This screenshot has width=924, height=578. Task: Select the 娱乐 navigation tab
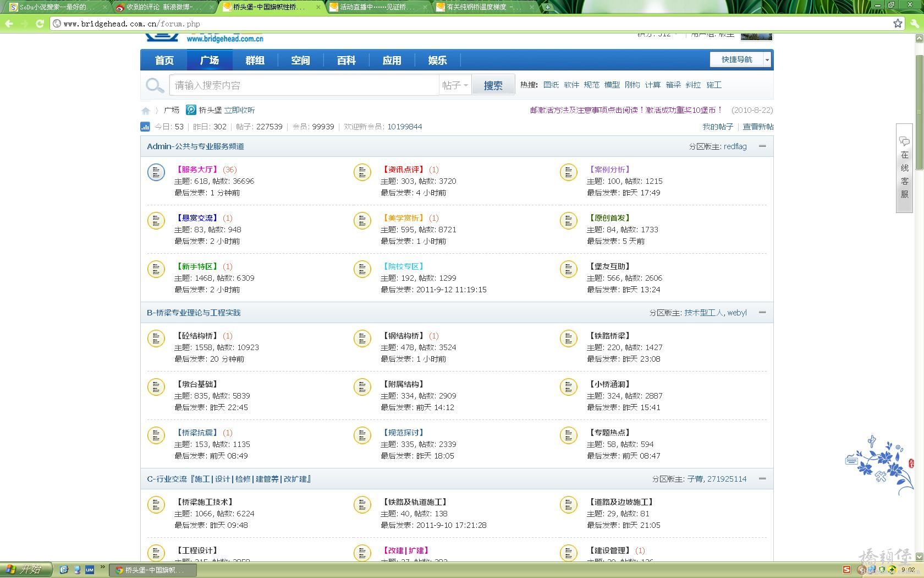click(x=437, y=60)
